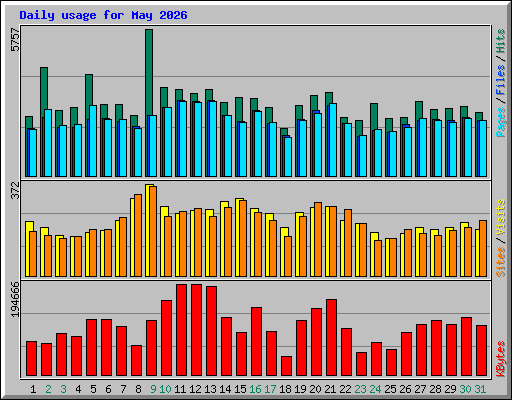Viewport: 512px width, 400px height.
Task: Click day label 10 on the x-axis
Action: (166, 389)
